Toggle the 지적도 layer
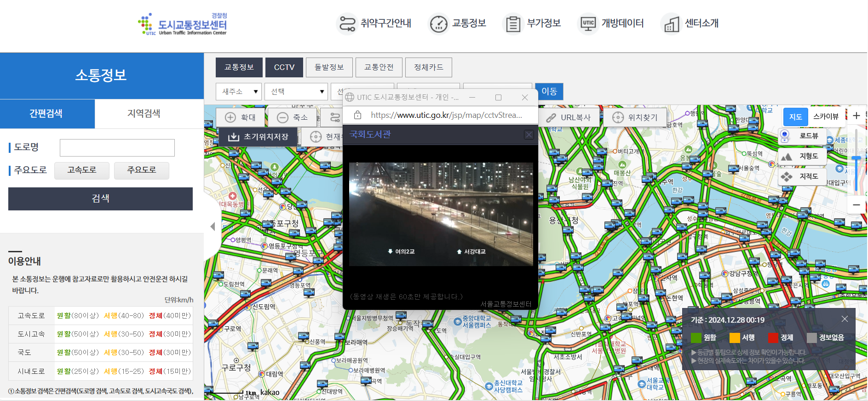 coord(803,176)
